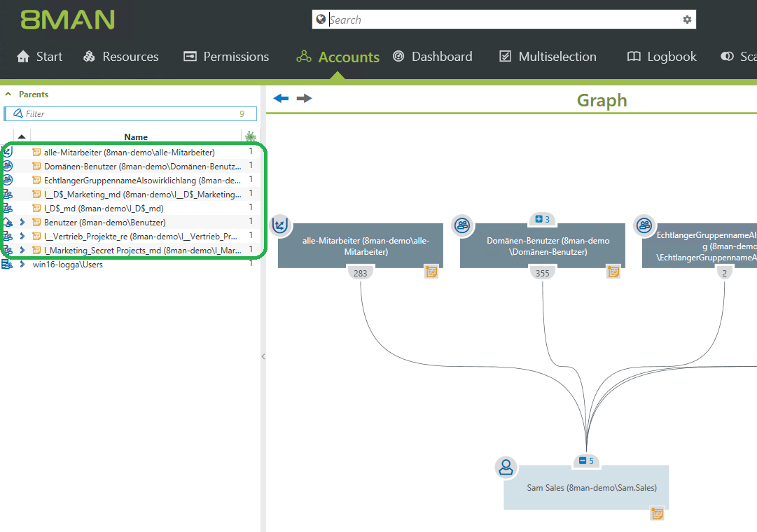The image size is (757, 532).
Task: Click note icon beside I__Vertrieb_Projekte_re row
Action: (x=36, y=236)
